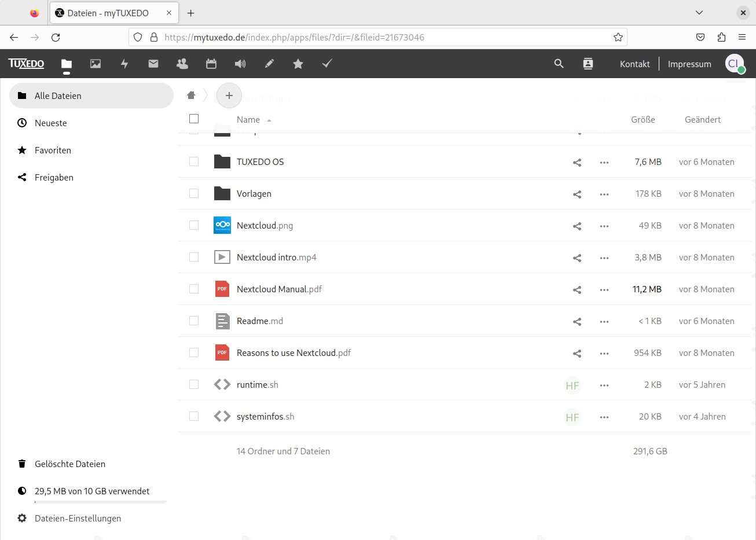The height and width of the screenshot is (540, 756).
Task: Sort files by Größe column
Action: 643,120
